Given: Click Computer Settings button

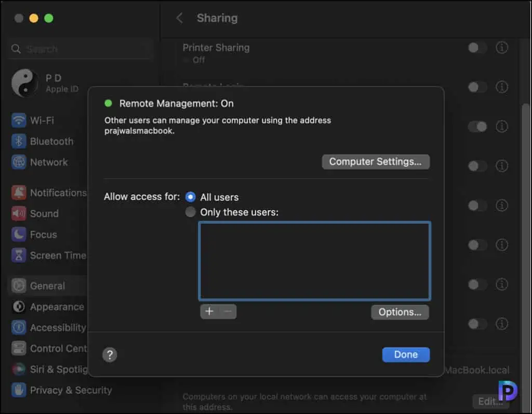Looking at the screenshot, I should [x=376, y=162].
